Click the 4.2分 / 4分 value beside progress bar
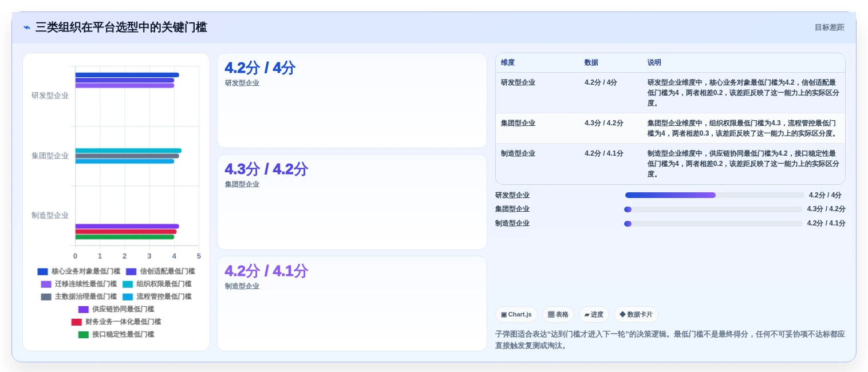 825,195
